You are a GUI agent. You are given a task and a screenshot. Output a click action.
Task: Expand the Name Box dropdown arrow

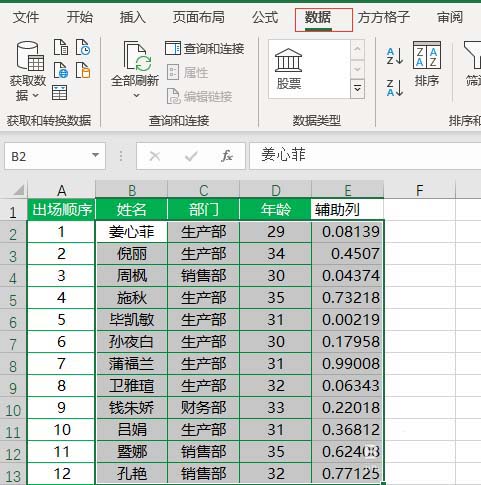[95, 155]
